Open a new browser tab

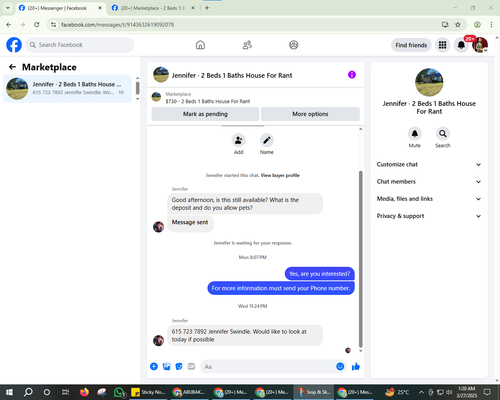click(x=207, y=8)
